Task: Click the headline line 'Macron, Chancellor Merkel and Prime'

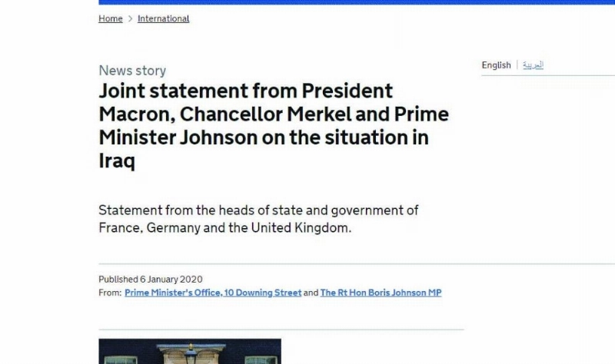Action: point(274,114)
